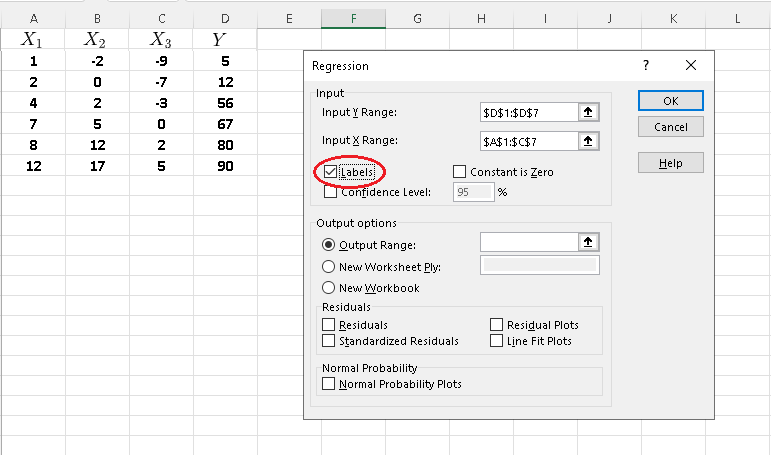Click the Help button
Image resolution: width=771 pixels, height=455 pixels.
[x=670, y=163]
